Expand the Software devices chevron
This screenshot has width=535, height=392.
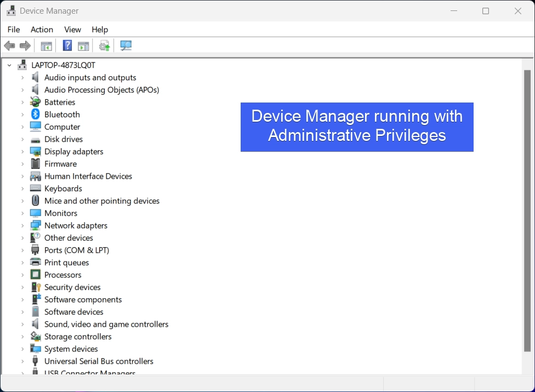[x=22, y=312]
